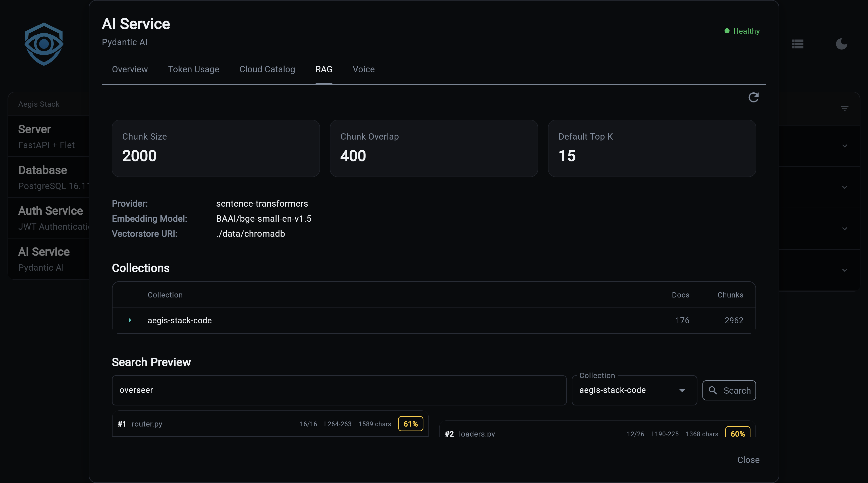Image resolution: width=868 pixels, height=483 pixels.
Task: Toggle dark mode moon icon
Action: click(x=841, y=44)
